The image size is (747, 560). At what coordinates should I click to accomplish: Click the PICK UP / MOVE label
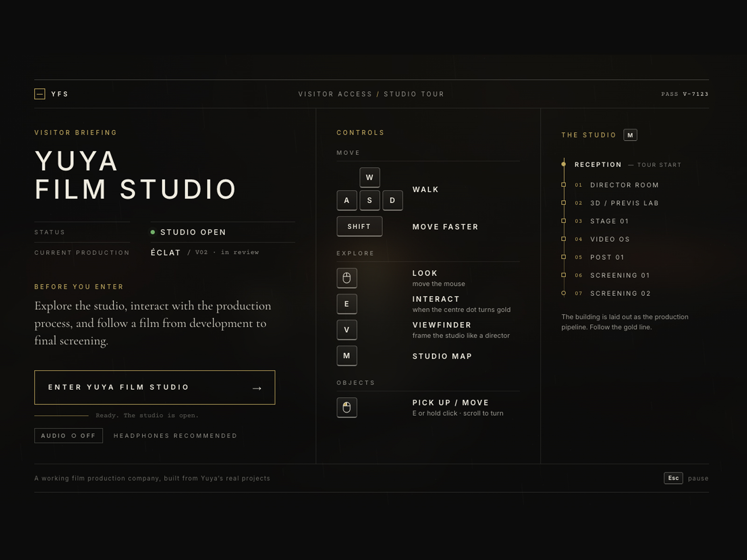(451, 402)
